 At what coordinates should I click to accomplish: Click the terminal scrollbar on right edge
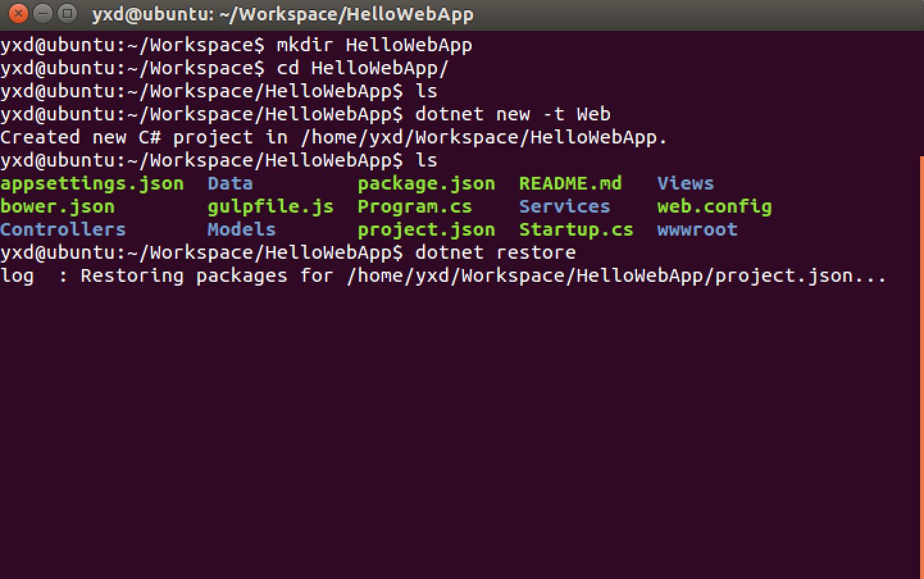click(x=921, y=367)
